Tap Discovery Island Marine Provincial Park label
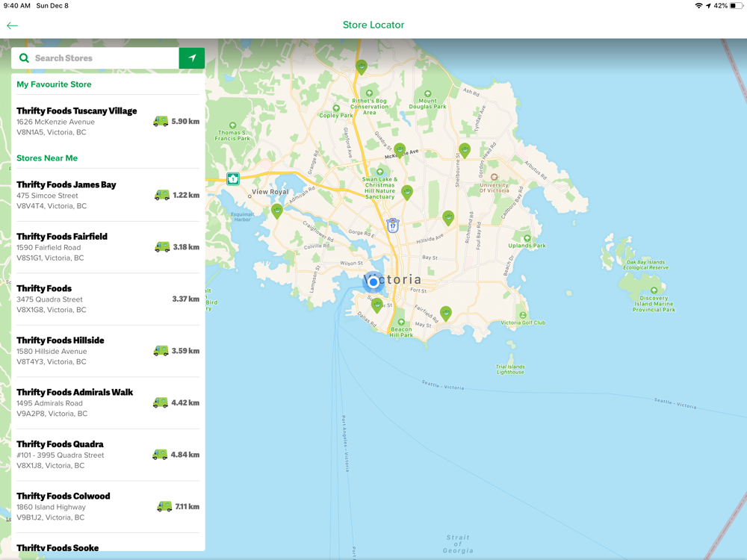This screenshot has width=747, height=560. [x=654, y=304]
